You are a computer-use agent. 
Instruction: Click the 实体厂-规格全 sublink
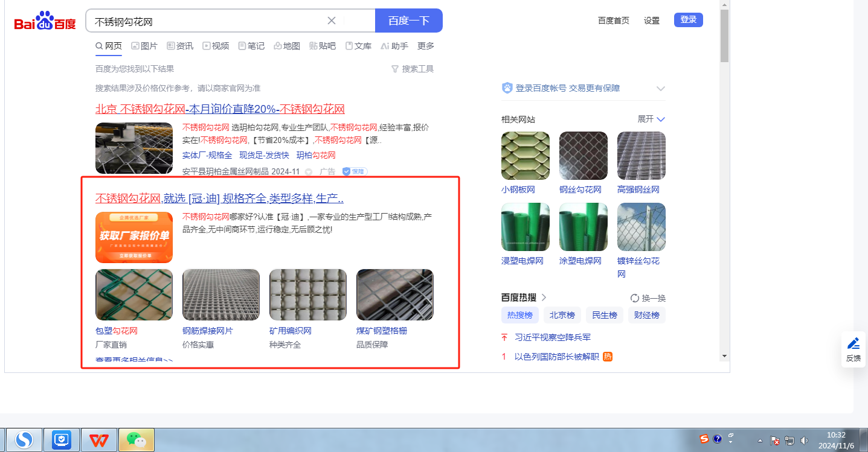coord(207,156)
